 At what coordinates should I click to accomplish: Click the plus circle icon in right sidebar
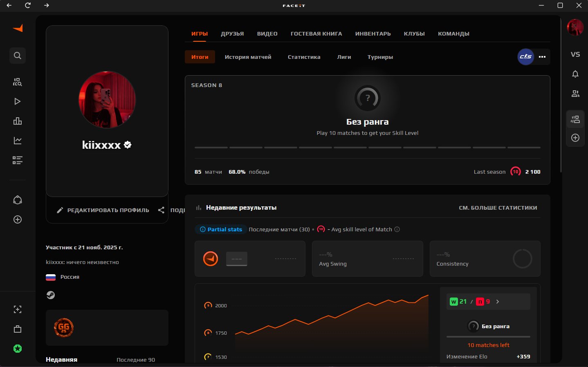575,138
